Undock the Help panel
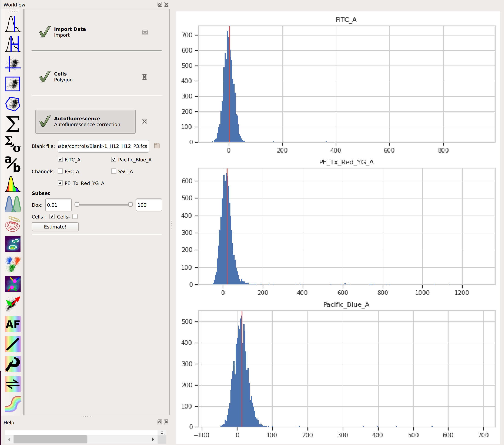The height and width of the screenshot is (445, 504). coord(160,422)
